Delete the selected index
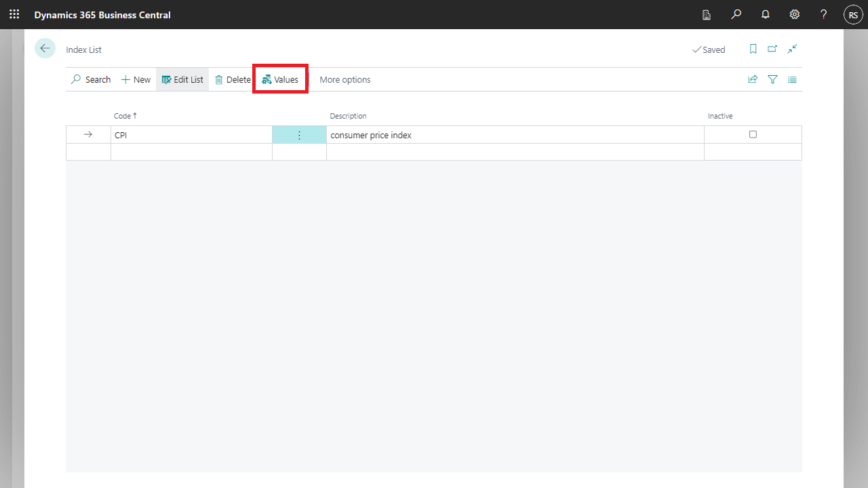The image size is (868, 488). [x=233, y=80]
